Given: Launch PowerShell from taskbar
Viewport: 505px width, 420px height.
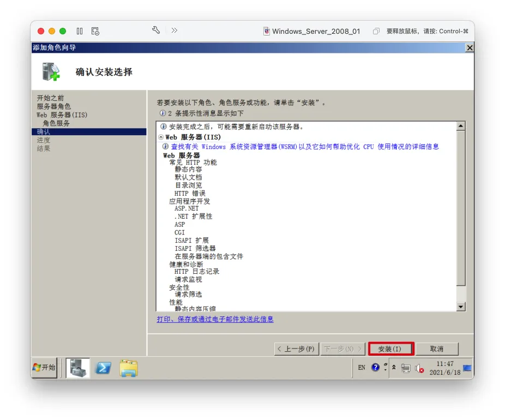Looking at the screenshot, I should click(103, 368).
